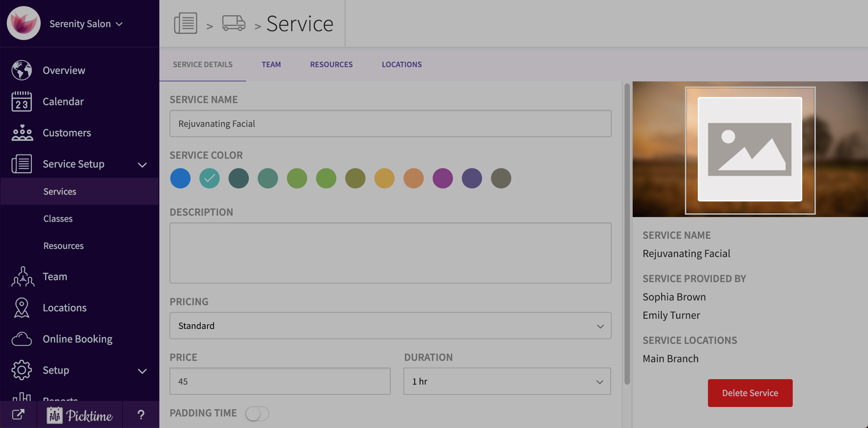The image size is (868, 428).
Task: Switch to the Locations tab
Action: (402, 64)
